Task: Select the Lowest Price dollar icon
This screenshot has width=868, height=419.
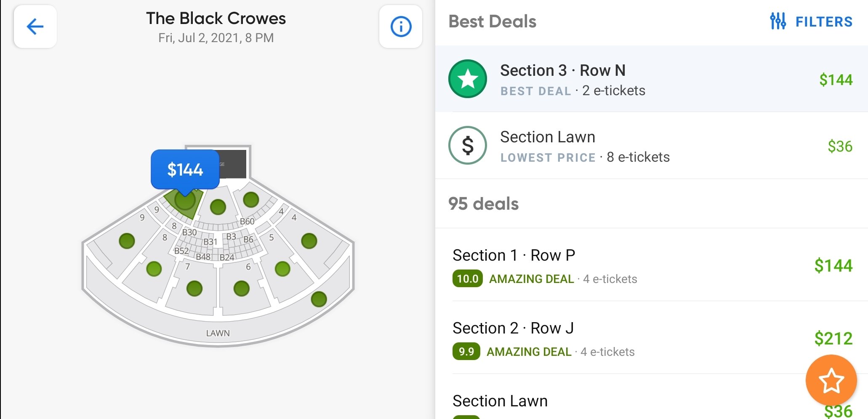Action: point(468,145)
